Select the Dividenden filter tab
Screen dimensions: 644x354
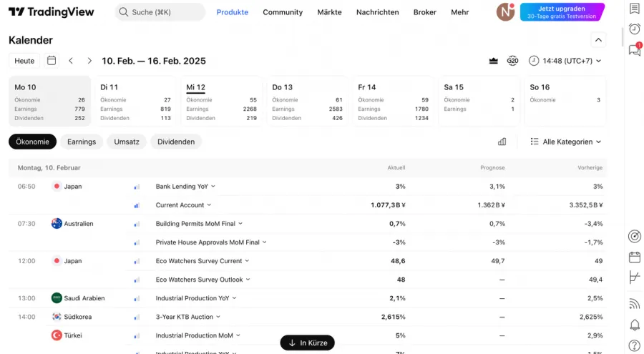(x=176, y=142)
